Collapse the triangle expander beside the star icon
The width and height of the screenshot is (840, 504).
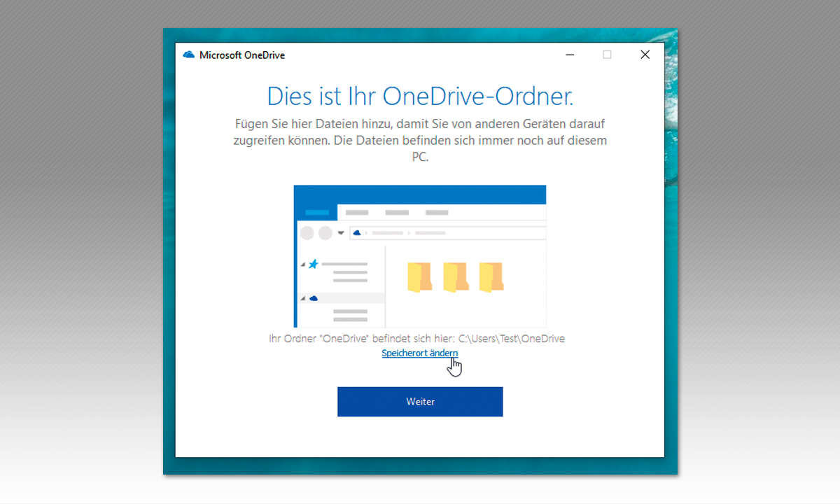click(x=303, y=265)
